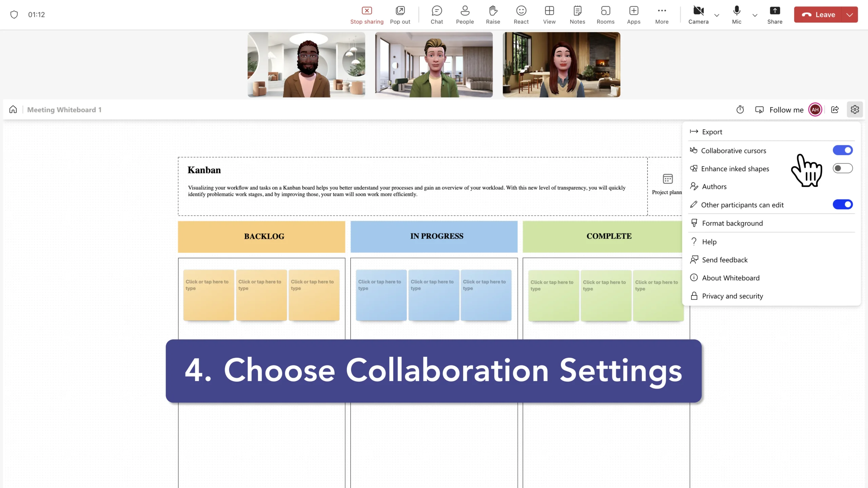Click the whiteboard timer icon
Screen dimensions: 868x488
(740, 110)
